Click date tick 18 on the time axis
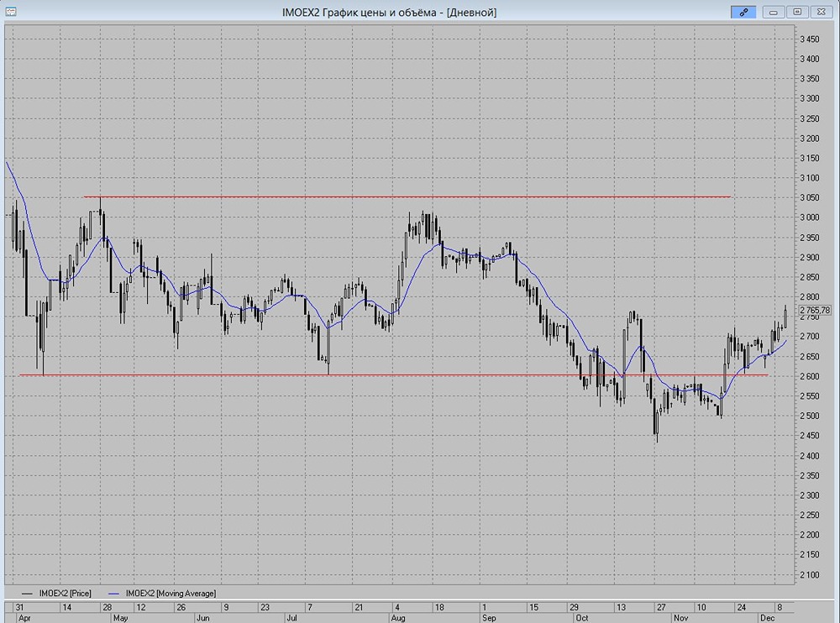Screen dimensions: 840x623 (x=439, y=607)
